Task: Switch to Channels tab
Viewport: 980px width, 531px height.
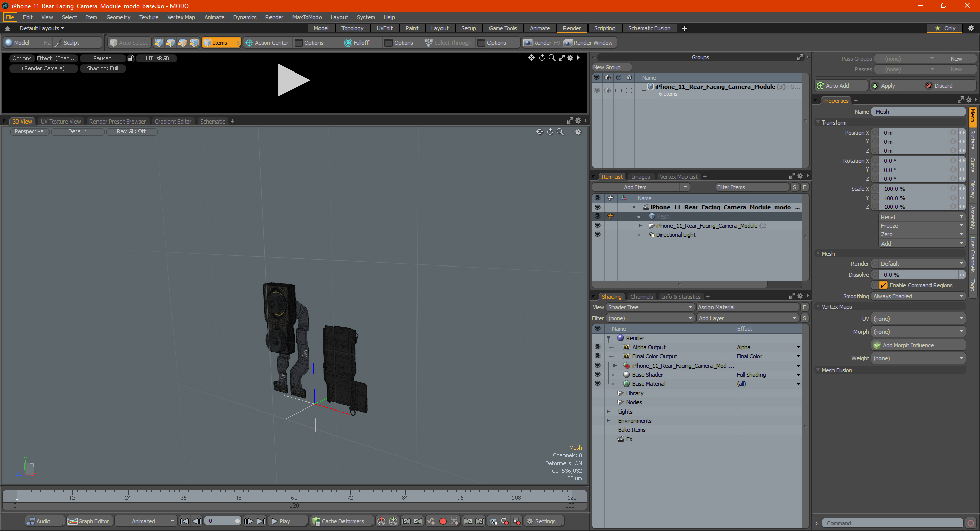Action: coord(642,297)
